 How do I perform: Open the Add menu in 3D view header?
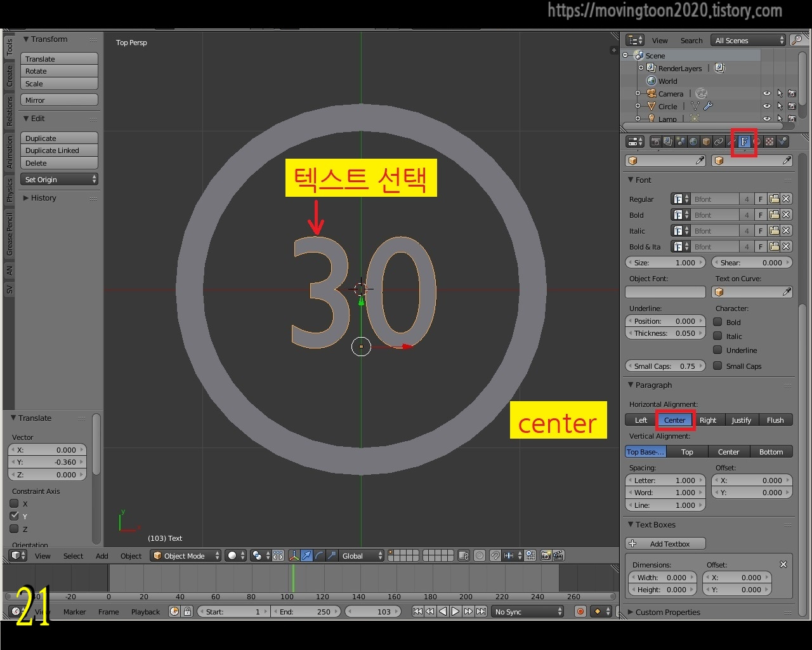[x=101, y=555]
